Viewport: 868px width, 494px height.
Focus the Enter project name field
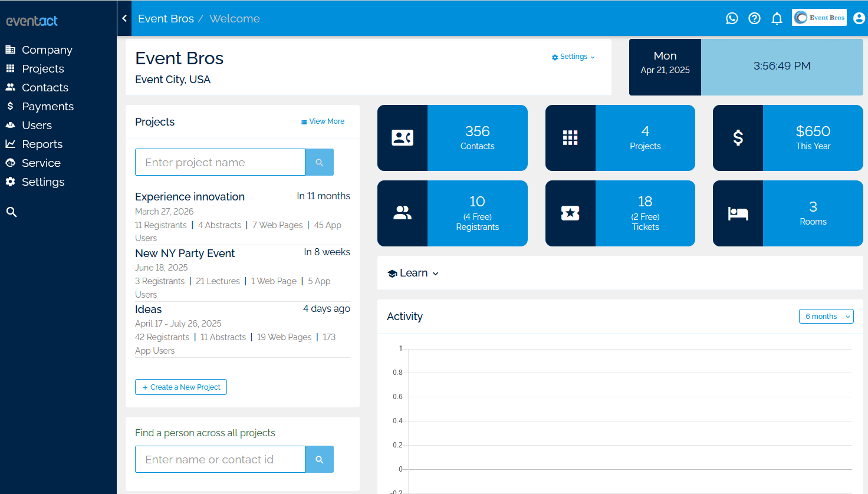[220, 162]
